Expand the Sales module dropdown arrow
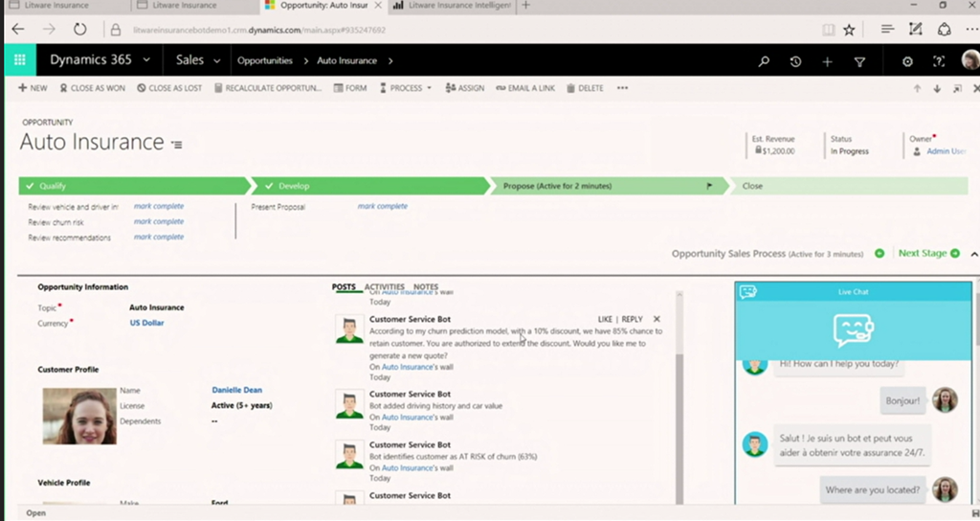The height and width of the screenshot is (521, 980). pos(217,61)
